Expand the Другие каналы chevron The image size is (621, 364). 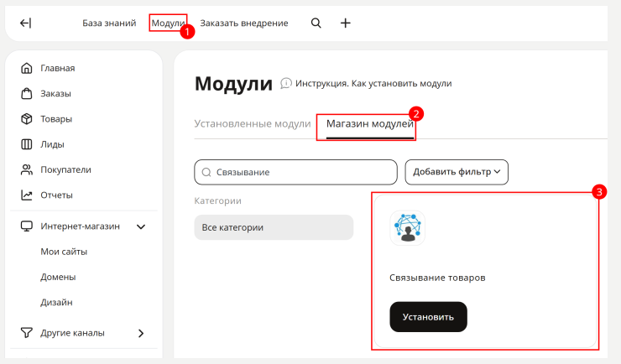tap(141, 333)
